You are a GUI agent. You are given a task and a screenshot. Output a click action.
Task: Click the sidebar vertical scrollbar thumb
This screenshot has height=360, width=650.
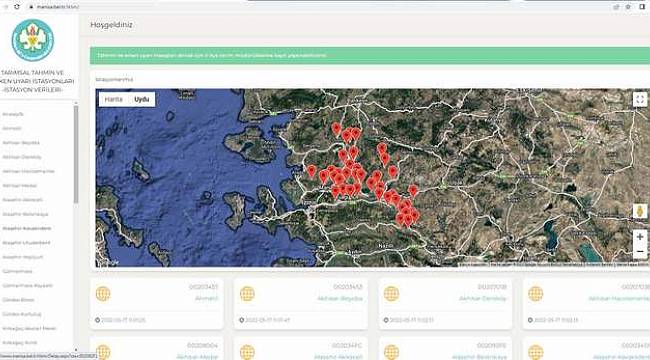[x=76, y=154]
